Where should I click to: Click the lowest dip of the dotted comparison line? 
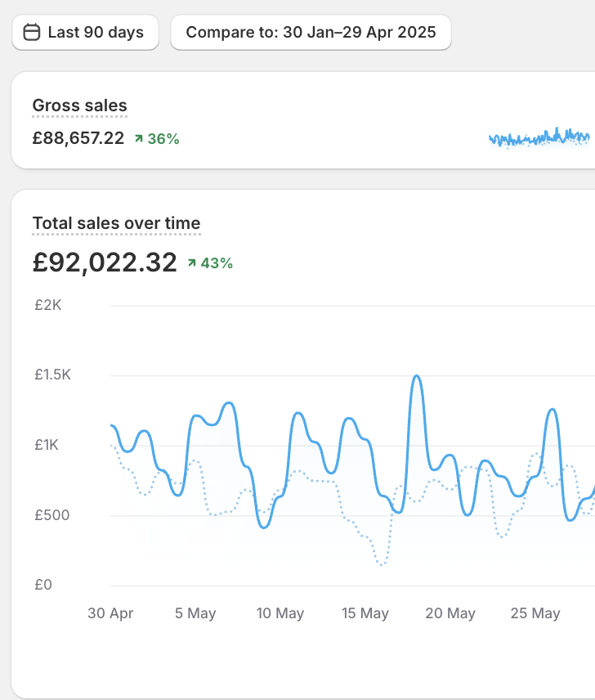point(381,564)
